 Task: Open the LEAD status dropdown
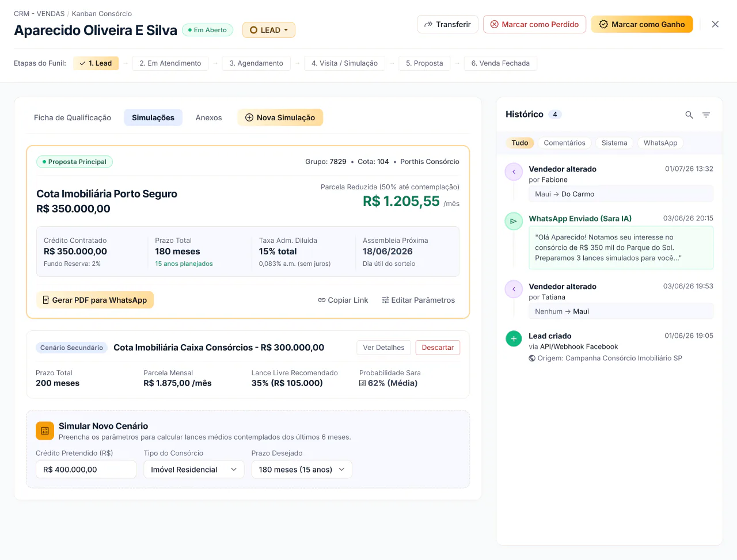pos(269,30)
